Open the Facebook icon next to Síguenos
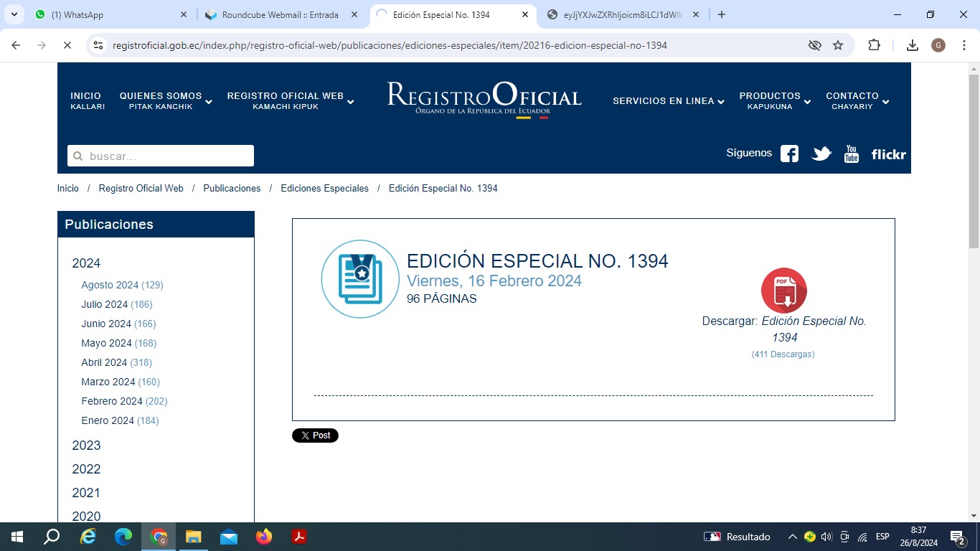Image resolution: width=980 pixels, height=551 pixels. pos(789,154)
